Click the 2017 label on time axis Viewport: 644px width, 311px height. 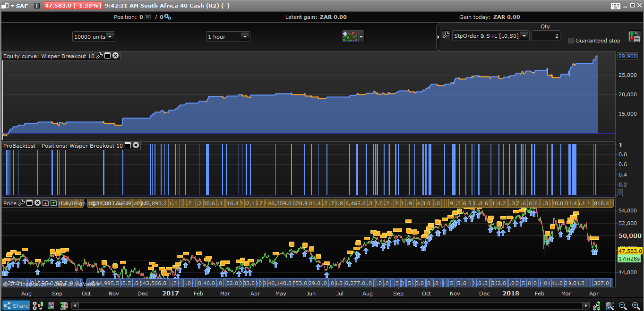click(x=171, y=293)
